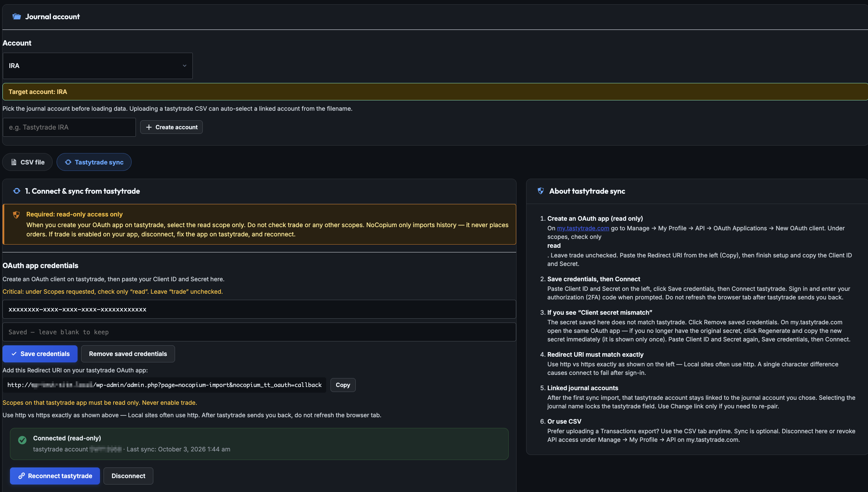The width and height of the screenshot is (868, 492).
Task: Click Create an OAuth app (read only) heading
Action: [x=595, y=219]
